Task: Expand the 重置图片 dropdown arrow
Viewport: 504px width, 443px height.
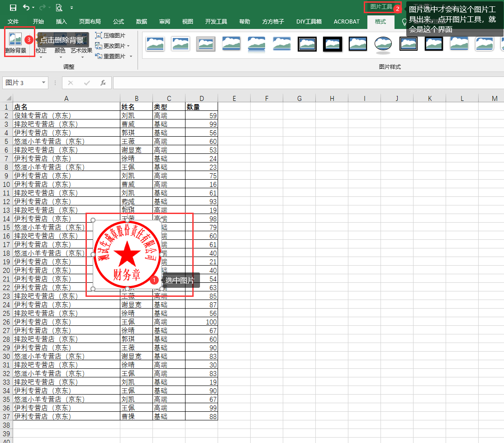Action: [131, 56]
